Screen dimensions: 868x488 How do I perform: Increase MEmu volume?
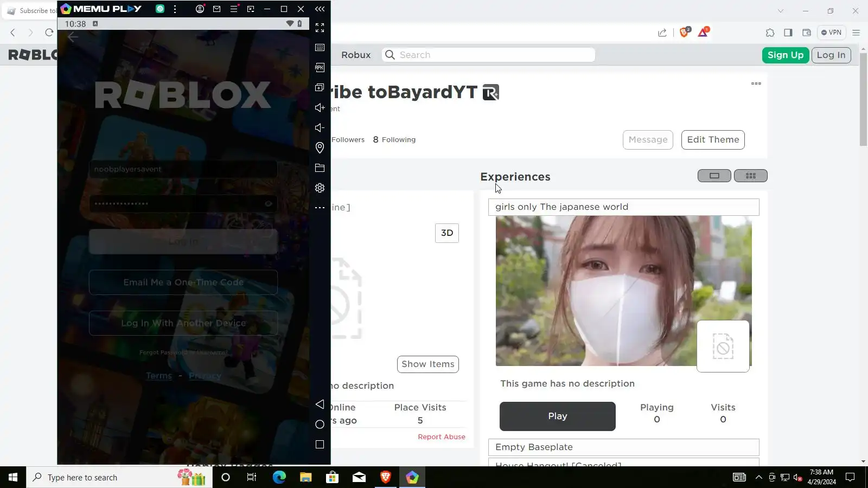[x=320, y=108]
